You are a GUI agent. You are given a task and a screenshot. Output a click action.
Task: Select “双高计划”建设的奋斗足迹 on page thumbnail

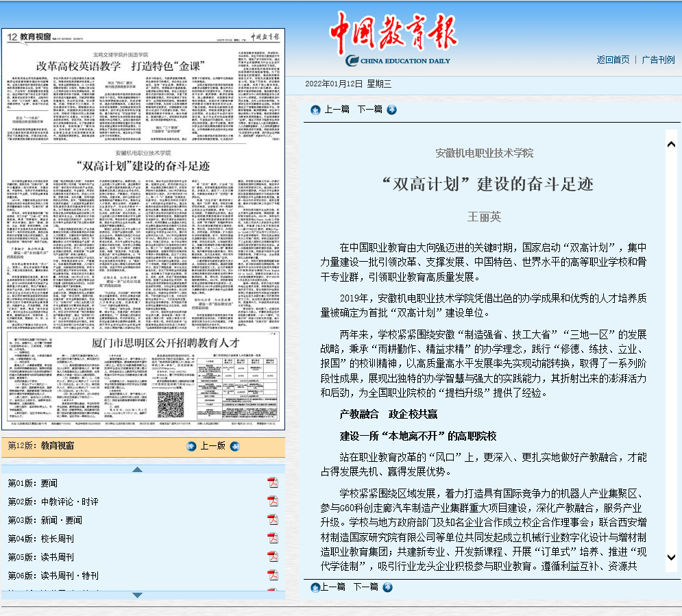[x=143, y=166]
